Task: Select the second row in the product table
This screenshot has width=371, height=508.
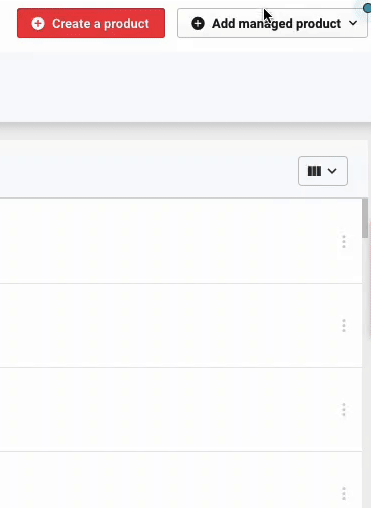Action: tap(181, 326)
